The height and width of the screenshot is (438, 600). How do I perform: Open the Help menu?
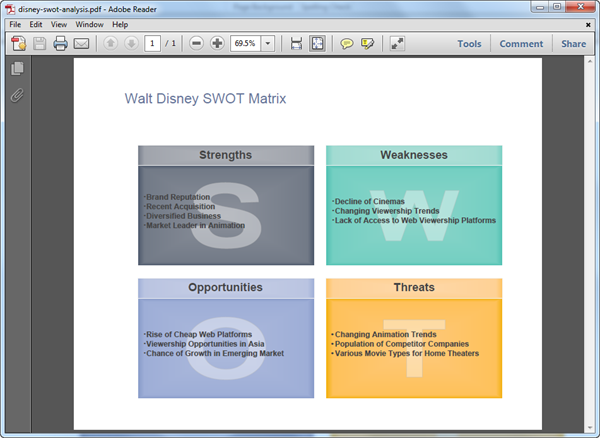(120, 24)
